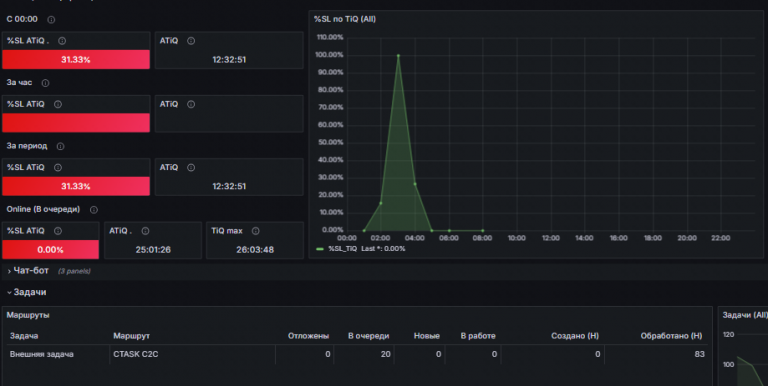Click the 26:03:48 TiQ max value
Screen dimensions: 768x386
coord(255,250)
